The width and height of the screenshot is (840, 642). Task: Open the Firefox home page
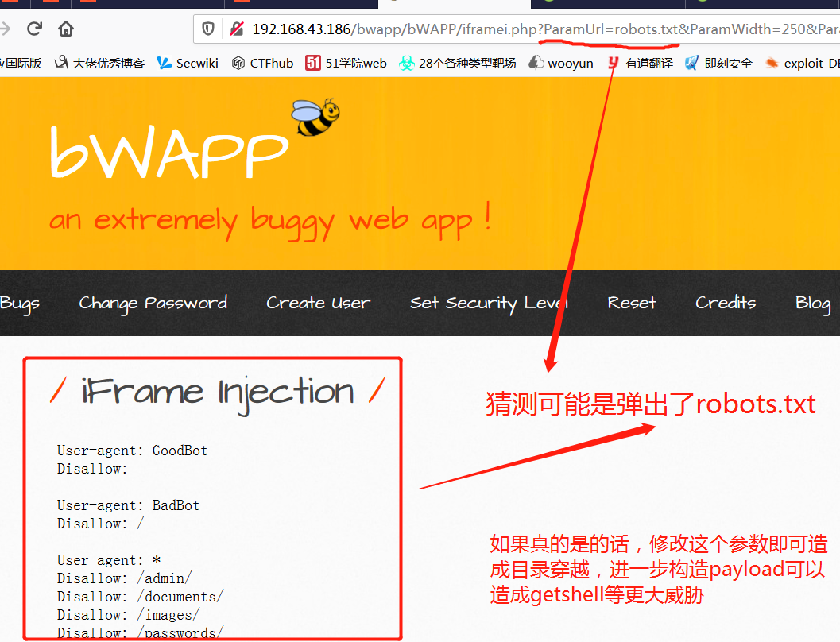click(66, 29)
